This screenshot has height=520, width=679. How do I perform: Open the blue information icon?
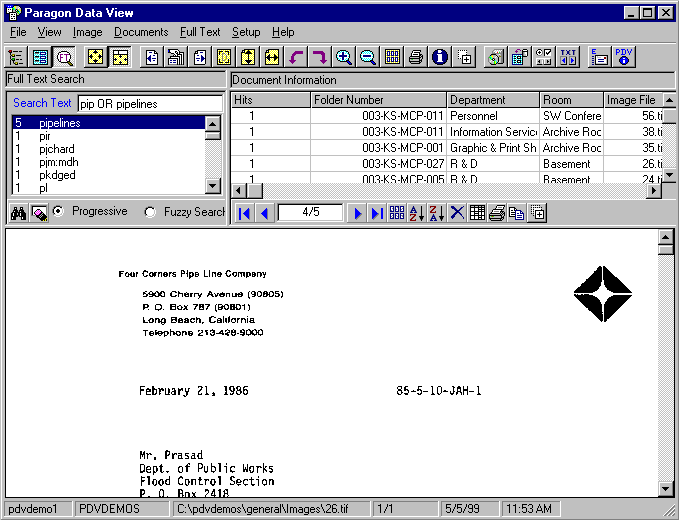tap(440, 57)
